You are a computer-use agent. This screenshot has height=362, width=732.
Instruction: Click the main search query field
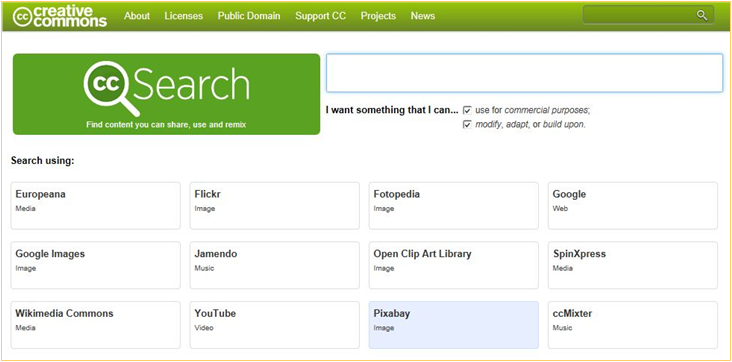pos(524,73)
